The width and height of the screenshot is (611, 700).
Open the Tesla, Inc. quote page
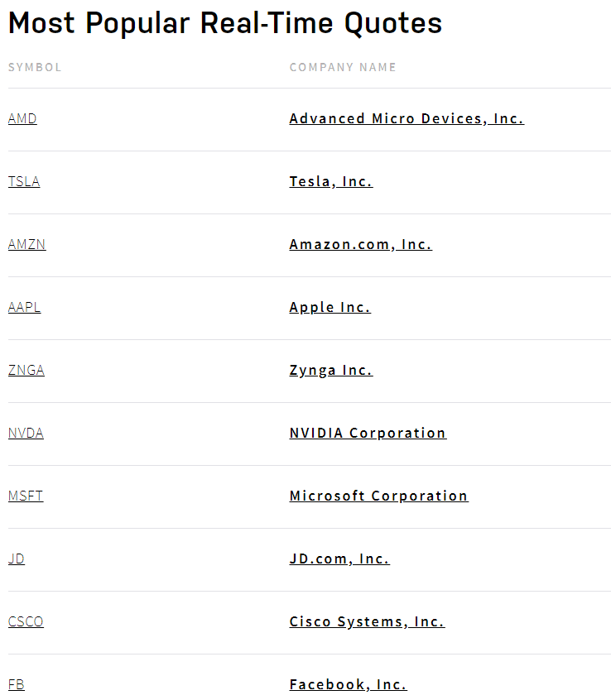330,182
